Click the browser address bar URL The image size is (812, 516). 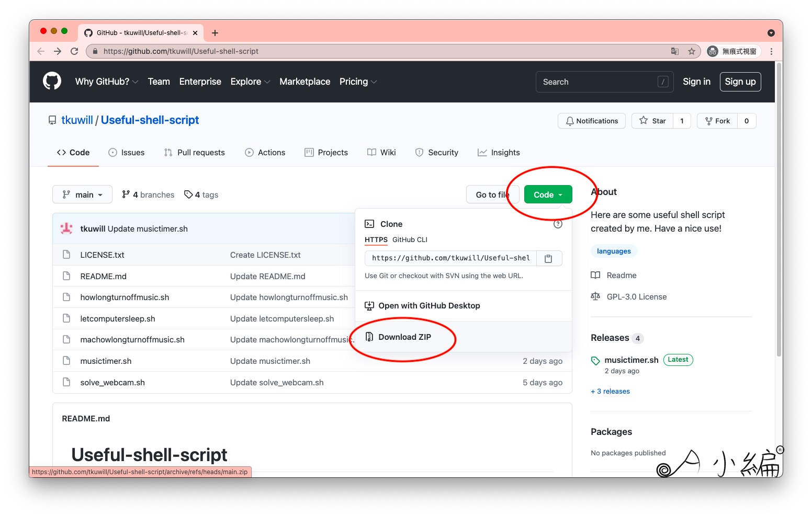[181, 51]
